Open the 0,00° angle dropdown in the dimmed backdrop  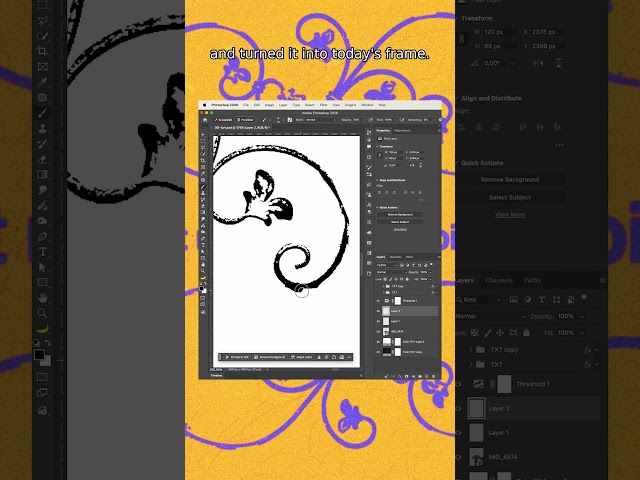pyautogui.click(x=513, y=63)
